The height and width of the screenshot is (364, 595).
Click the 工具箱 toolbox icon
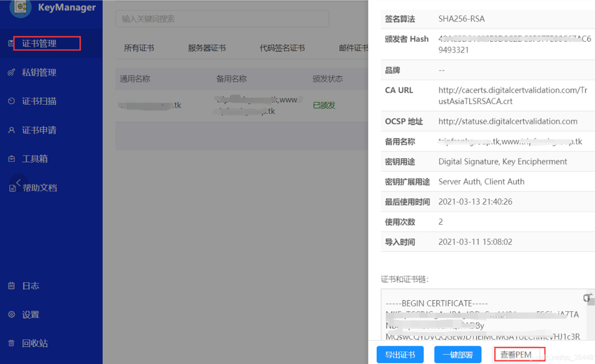coord(12,159)
